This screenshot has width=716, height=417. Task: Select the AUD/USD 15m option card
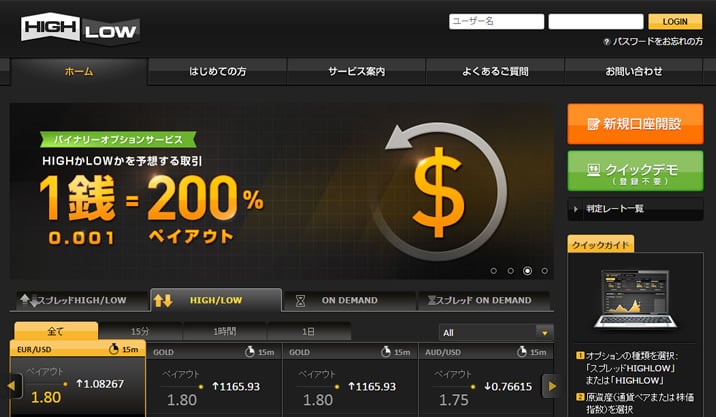[486, 380]
